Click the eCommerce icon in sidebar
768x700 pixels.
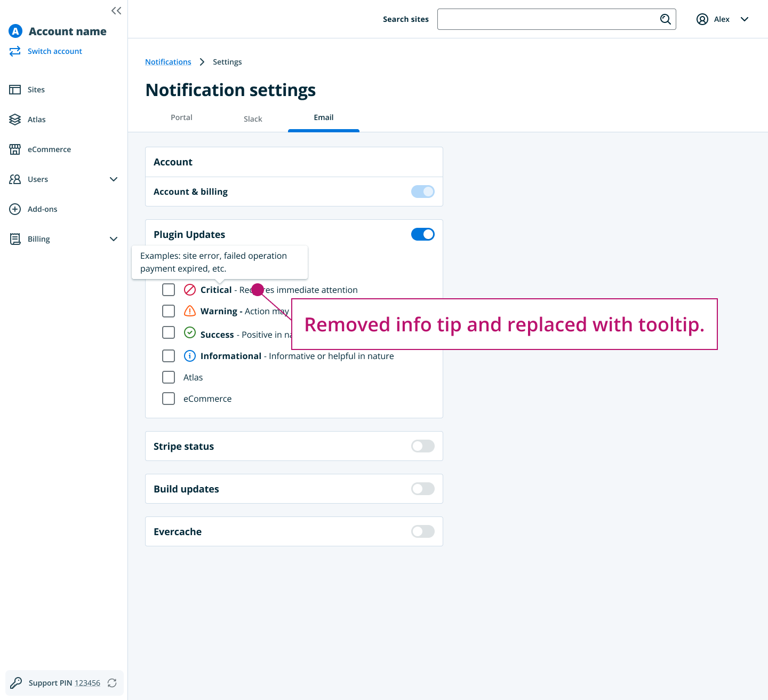click(15, 149)
